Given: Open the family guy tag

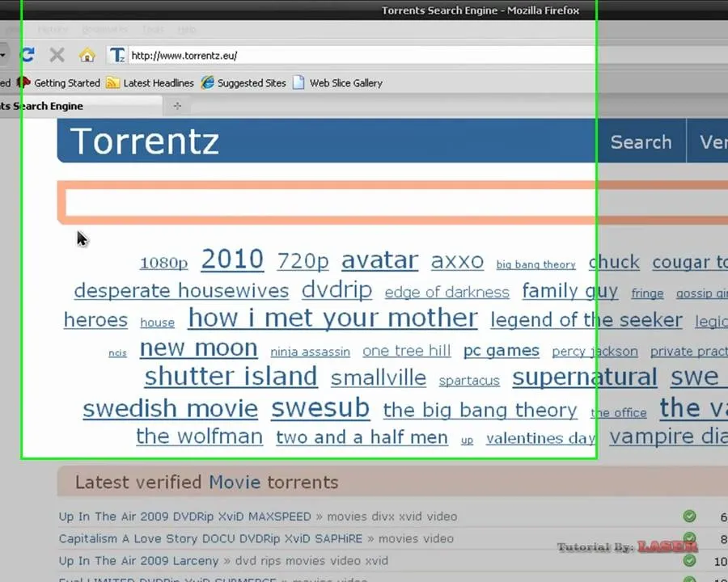Looking at the screenshot, I should point(570,292).
